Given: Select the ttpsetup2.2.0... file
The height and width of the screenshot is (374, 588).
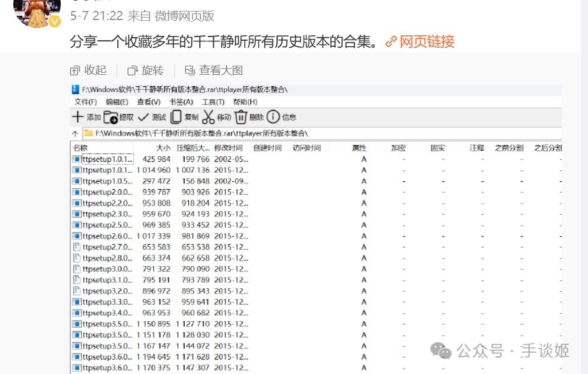Looking at the screenshot, I should coord(108,203).
